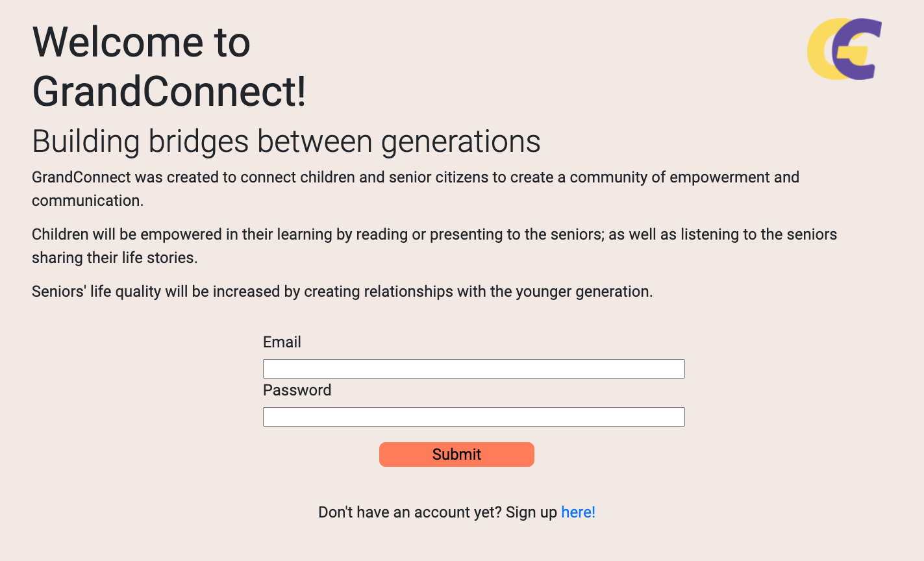This screenshot has width=924, height=561.
Task: Click the word "communication." in first paragraph
Action: pyautogui.click(x=88, y=201)
